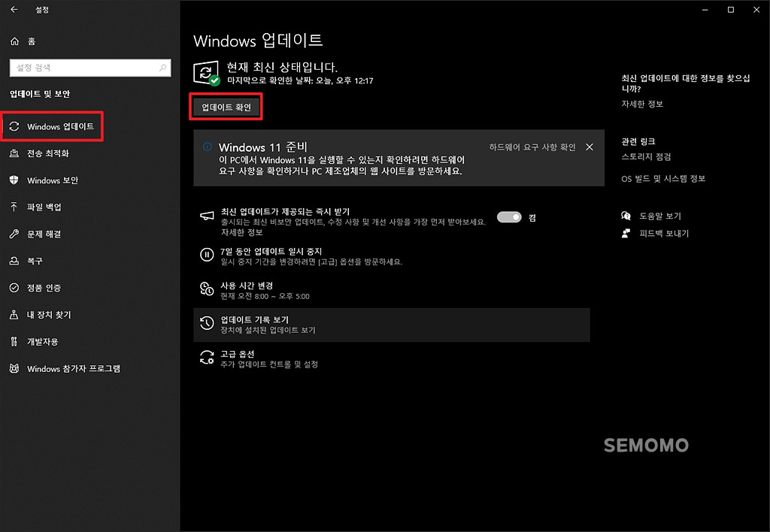Viewport: 770px width, 532px height.
Task: Click the history icon for 업데이트 기록 보기
Action: 207,323
